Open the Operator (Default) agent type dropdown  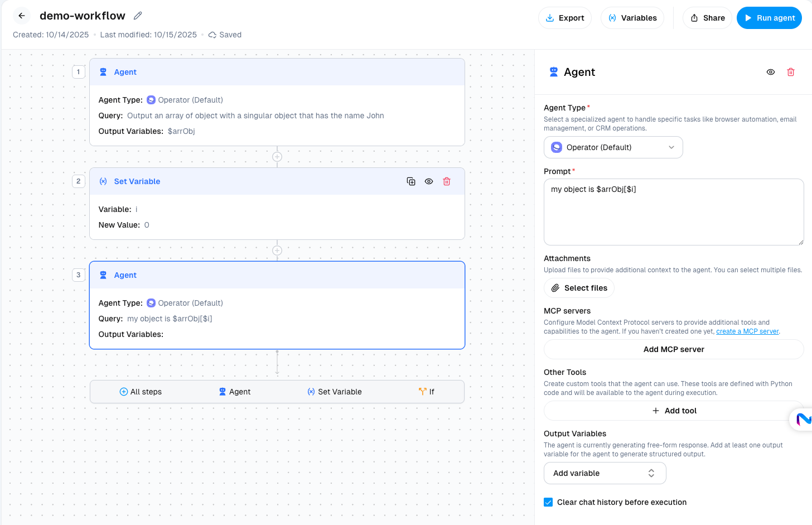click(x=613, y=147)
